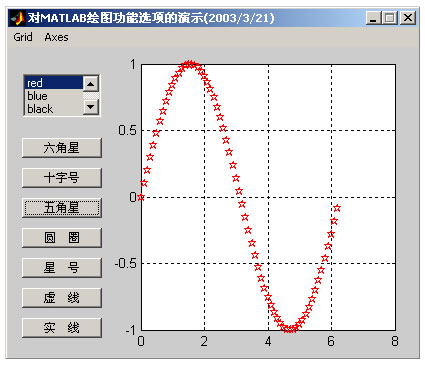This screenshot has width=425, height=366.
Task: Click the 十字号 plus marker button
Action: click(62, 178)
